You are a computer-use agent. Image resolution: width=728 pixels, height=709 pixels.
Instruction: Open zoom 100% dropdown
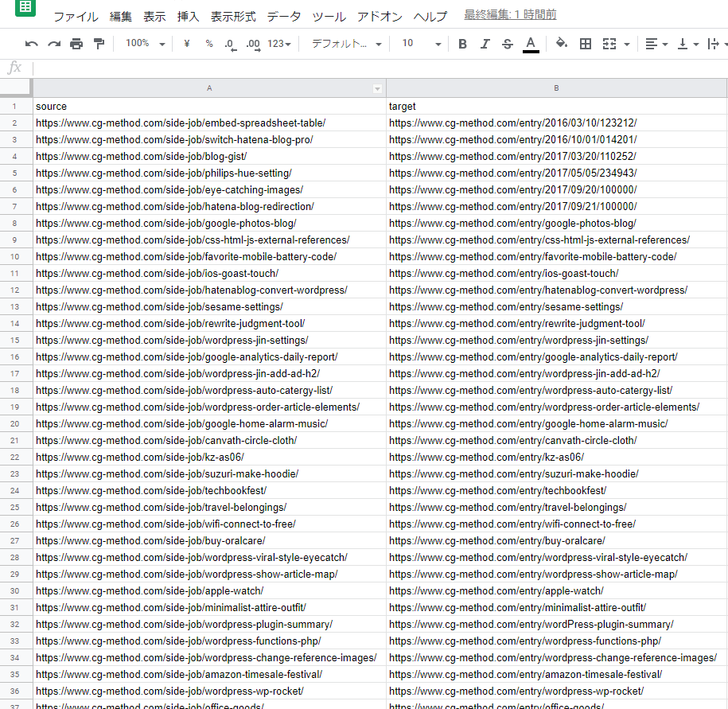tap(146, 44)
